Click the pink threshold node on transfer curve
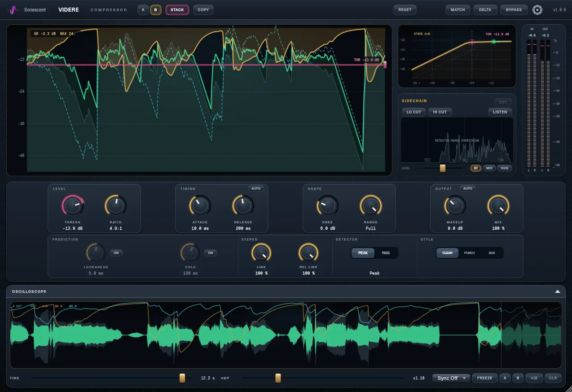Screen dimensions: 572x392 [x=472, y=42]
